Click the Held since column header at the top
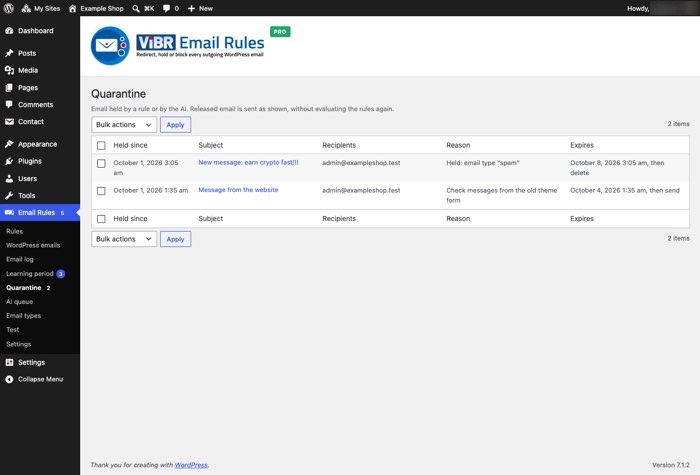The height and width of the screenshot is (475, 700). (130, 145)
